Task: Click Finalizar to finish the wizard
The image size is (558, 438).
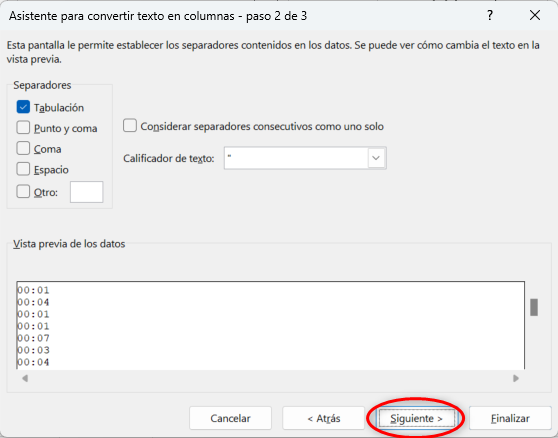Action: point(510,418)
